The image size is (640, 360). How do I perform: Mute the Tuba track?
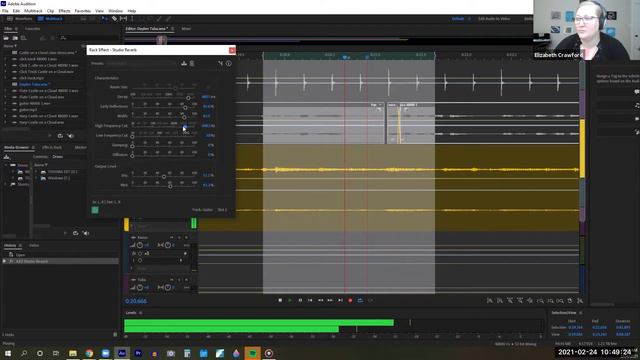[171, 280]
